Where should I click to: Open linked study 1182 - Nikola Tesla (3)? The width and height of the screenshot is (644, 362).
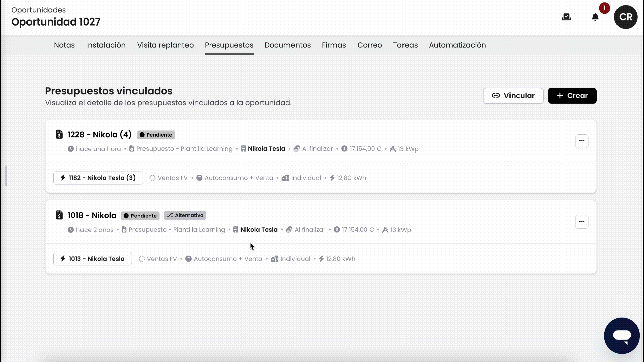(98, 178)
